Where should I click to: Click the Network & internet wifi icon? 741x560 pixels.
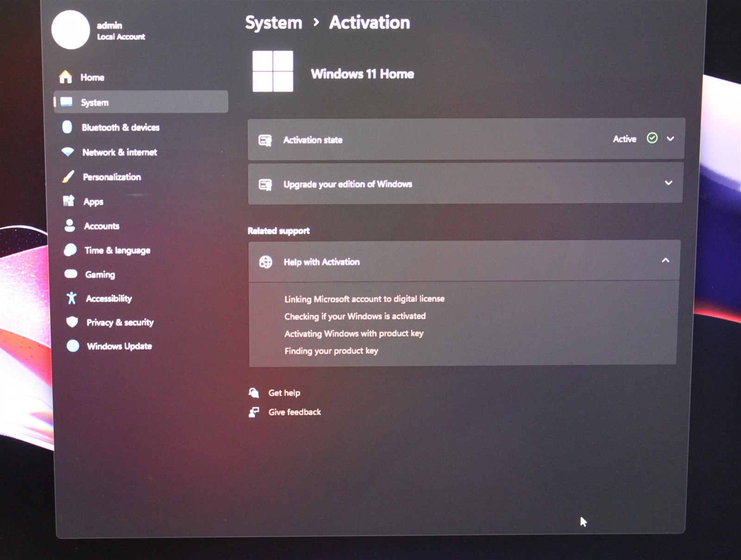point(68,151)
